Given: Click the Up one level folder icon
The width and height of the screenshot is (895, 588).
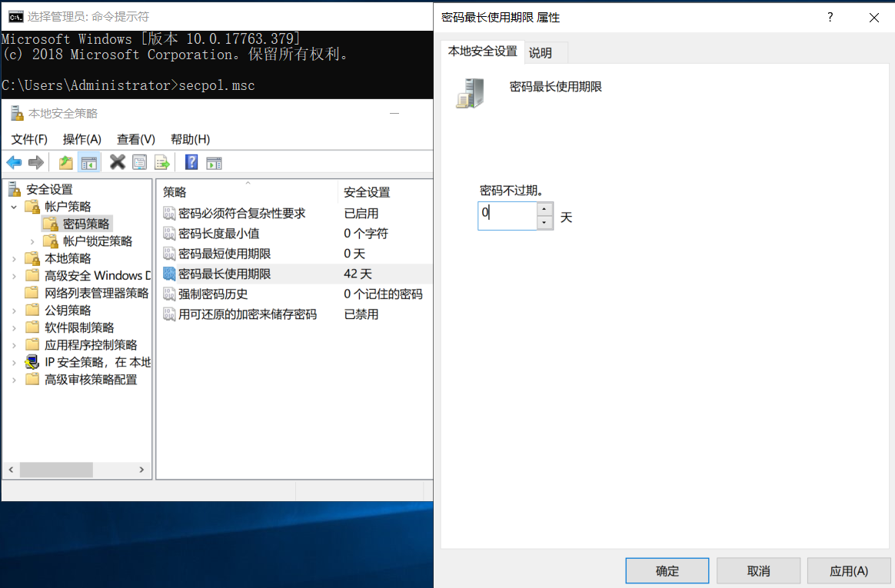Looking at the screenshot, I should tap(66, 163).
